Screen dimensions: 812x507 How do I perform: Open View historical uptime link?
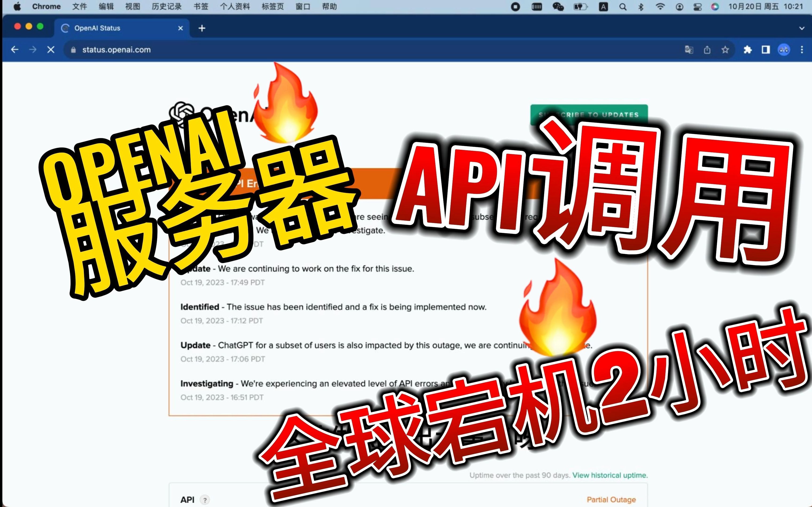pos(610,475)
